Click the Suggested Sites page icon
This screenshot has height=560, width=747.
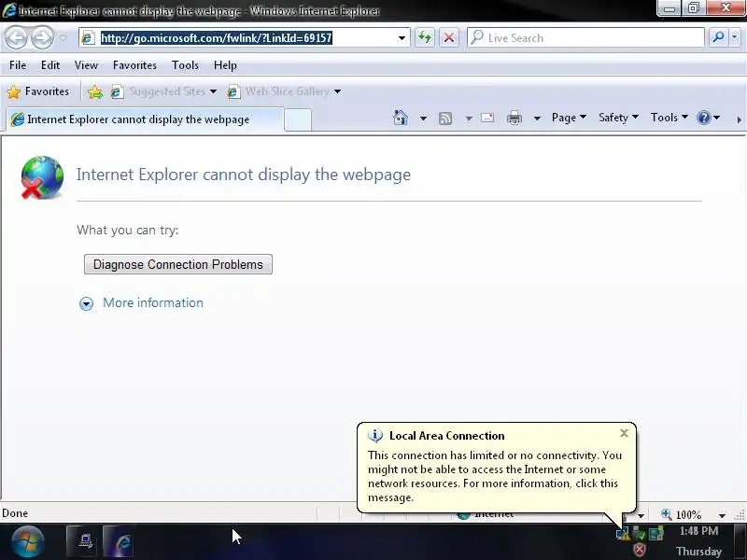[x=116, y=91]
